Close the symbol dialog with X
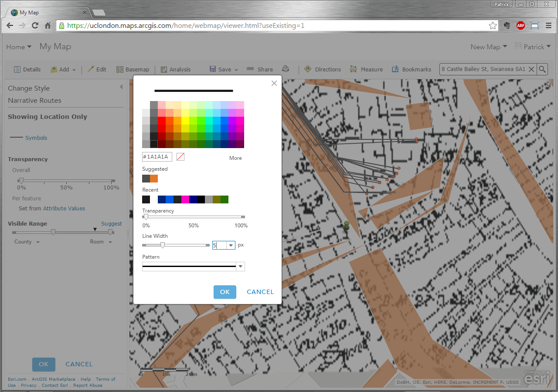Viewport: 558px width, 392px height. tap(274, 83)
